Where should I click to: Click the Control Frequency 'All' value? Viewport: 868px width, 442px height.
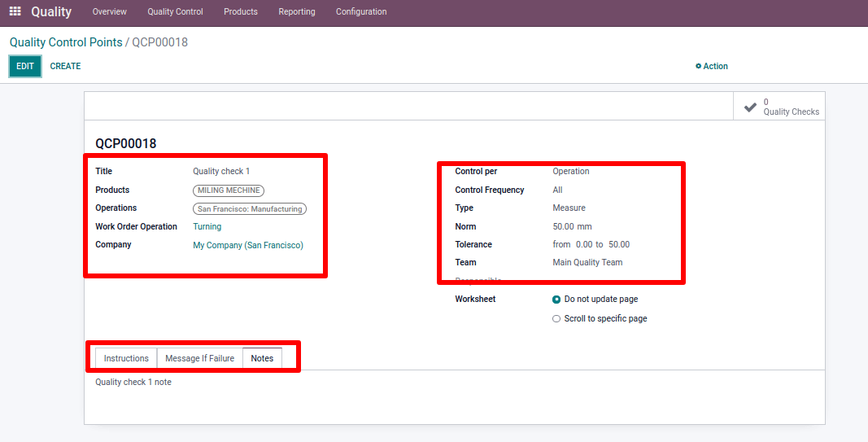(557, 190)
